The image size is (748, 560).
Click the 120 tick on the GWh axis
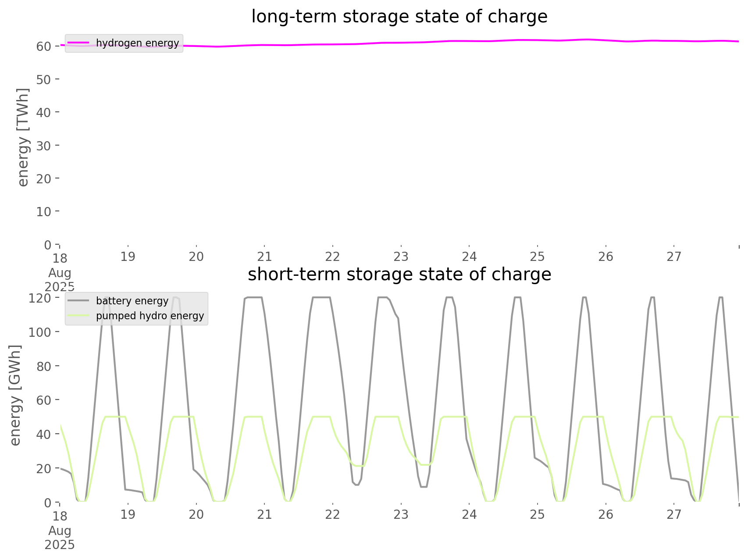coord(40,298)
